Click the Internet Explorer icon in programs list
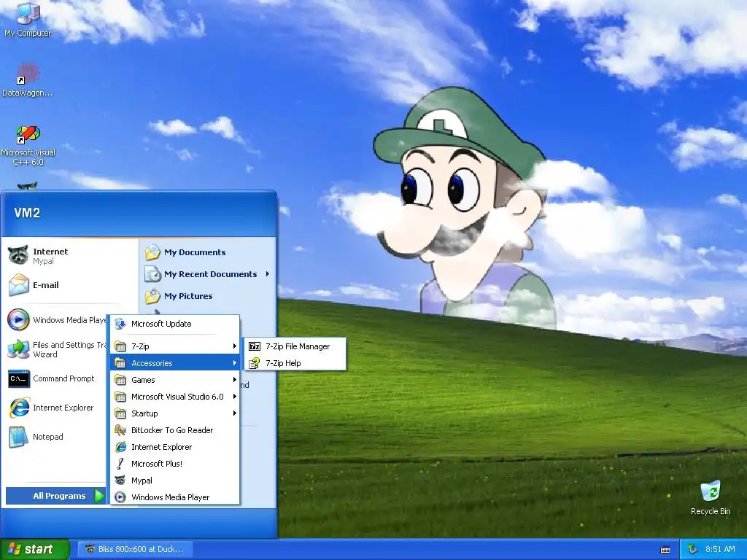747x560 pixels. pos(120,447)
